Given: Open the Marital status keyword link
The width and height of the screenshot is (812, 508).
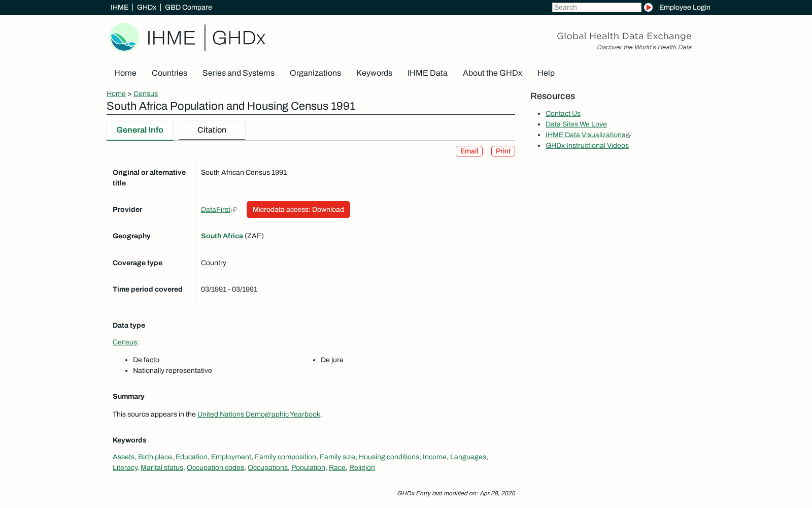Looking at the screenshot, I should [162, 467].
